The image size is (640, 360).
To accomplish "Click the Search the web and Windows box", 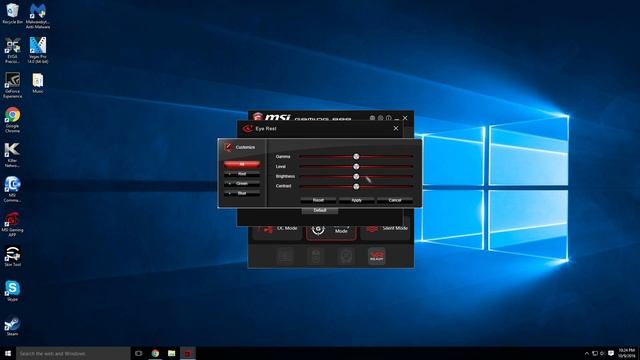I will point(73,353).
